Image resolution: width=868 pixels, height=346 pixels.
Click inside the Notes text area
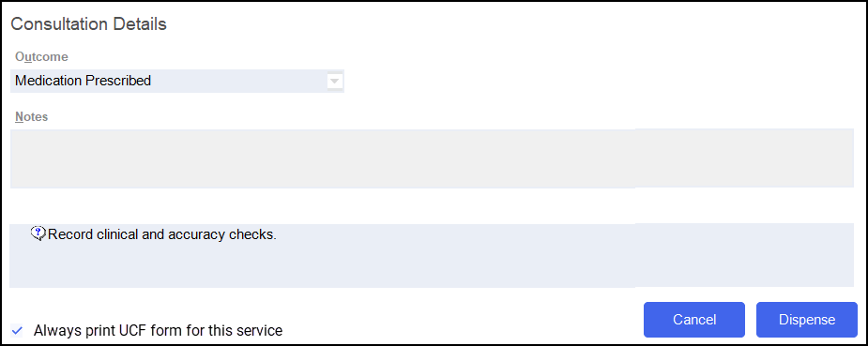tap(432, 158)
